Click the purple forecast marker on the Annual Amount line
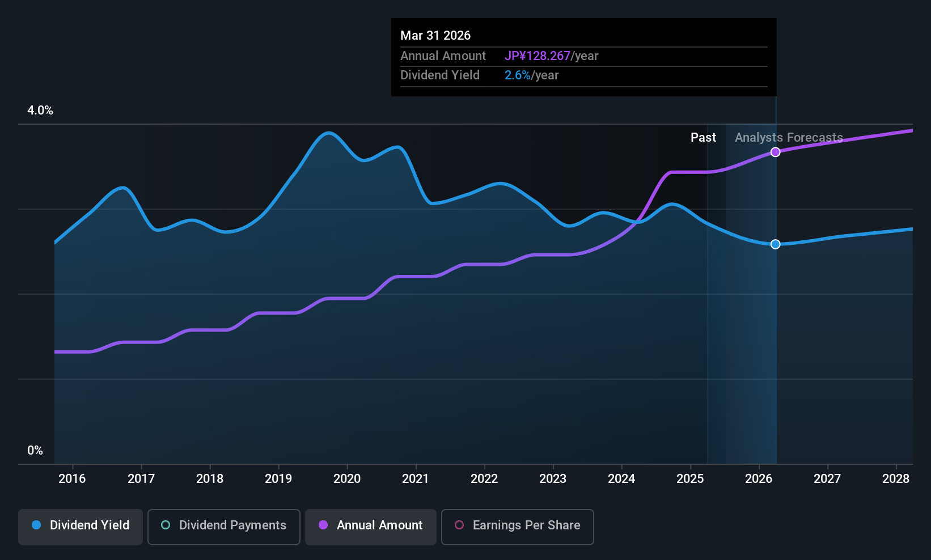The width and height of the screenshot is (931, 560). coord(776,151)
